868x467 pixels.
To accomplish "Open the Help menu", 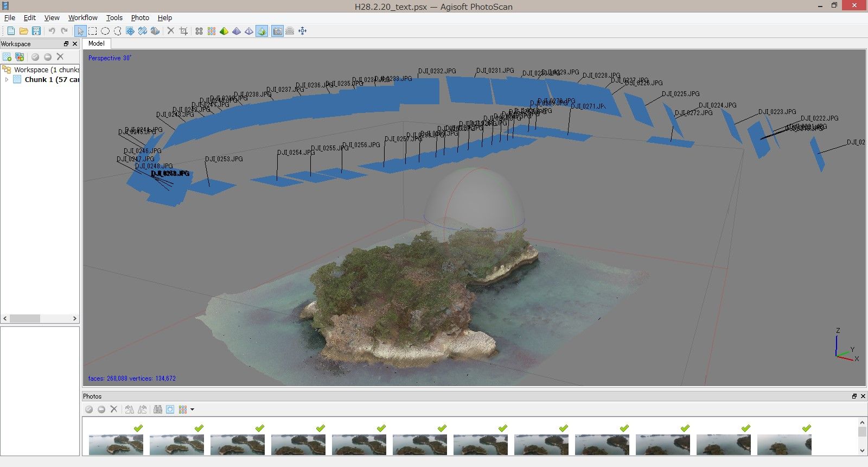I will click(165, 17).
